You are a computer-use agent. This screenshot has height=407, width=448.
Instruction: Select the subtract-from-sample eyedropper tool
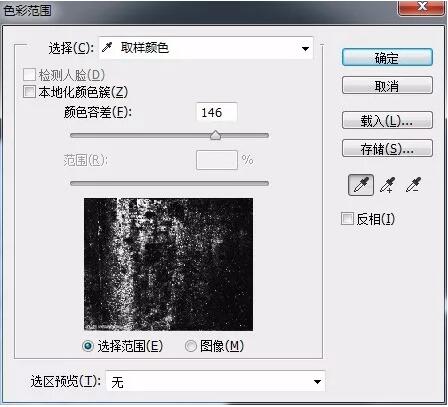[x=414, y=185]
